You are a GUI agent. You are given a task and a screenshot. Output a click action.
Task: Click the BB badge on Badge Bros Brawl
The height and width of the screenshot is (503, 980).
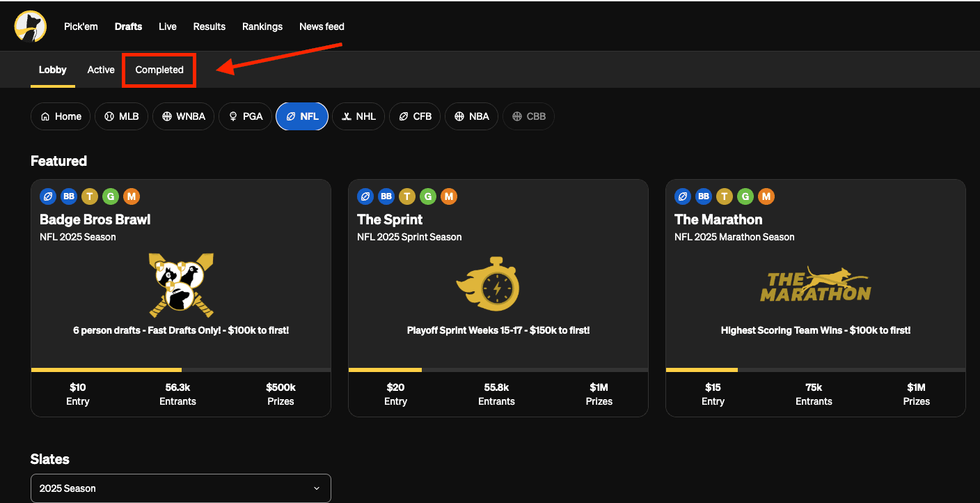[x=69, y=196]
